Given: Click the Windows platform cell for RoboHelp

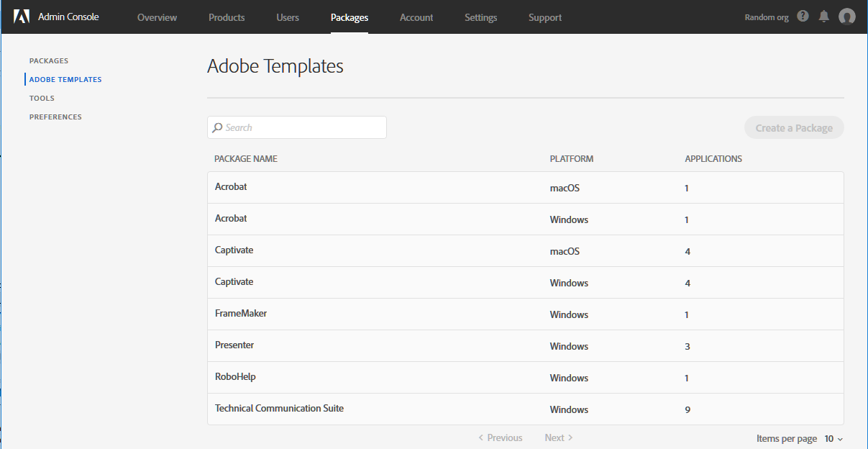Looking at the screenshot, I should (569, 378).
